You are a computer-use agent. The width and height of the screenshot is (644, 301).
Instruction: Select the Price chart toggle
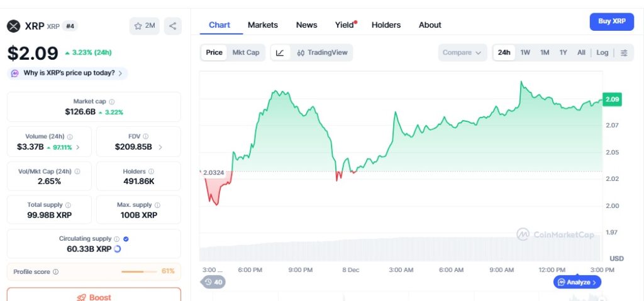click(x=214, y=53)
